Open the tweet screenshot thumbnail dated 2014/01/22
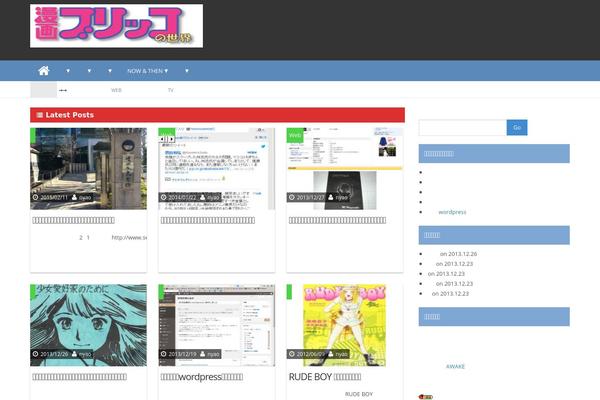The image size is (600, 400). click(217, 169)
